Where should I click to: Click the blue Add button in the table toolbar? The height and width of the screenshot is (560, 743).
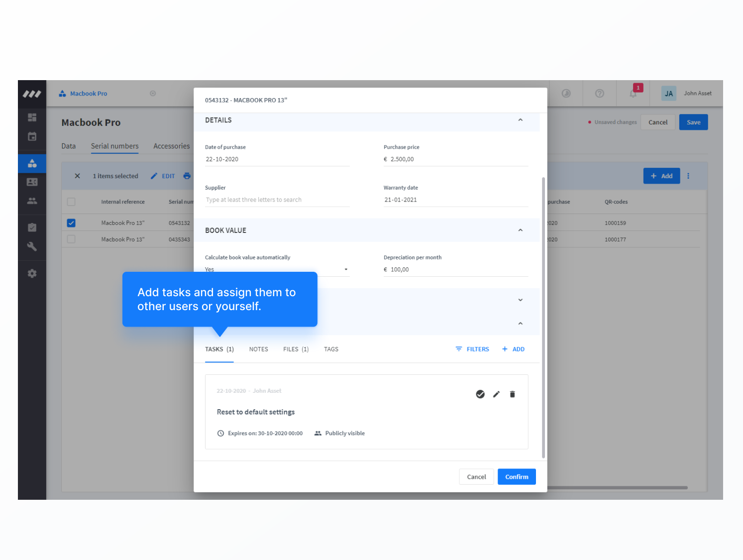point(661,176)
